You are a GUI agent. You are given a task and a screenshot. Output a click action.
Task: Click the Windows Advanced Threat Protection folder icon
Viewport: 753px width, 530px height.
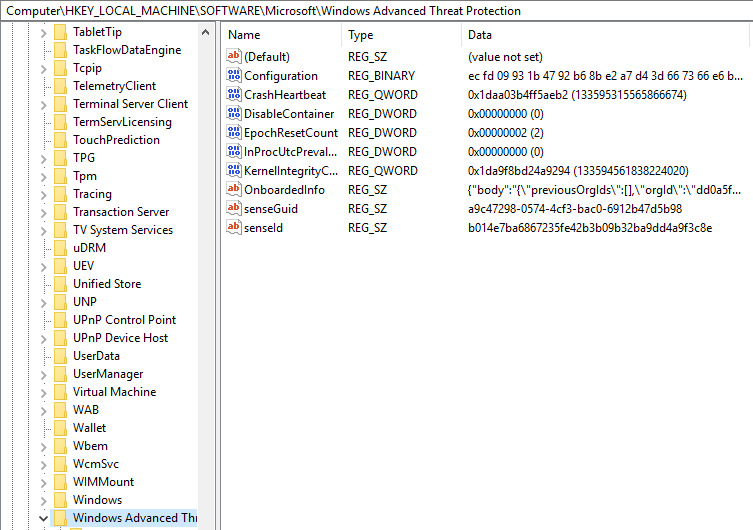[x=61, y=518]
